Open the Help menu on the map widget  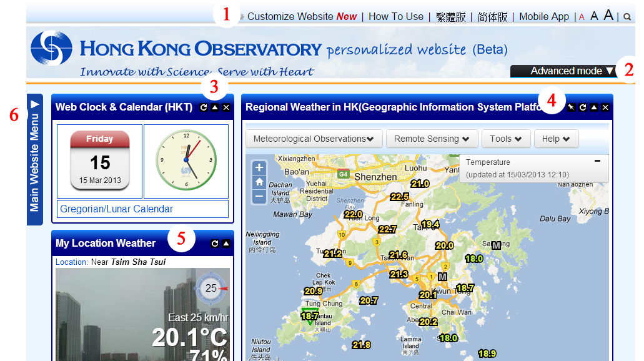coord(556,139)
